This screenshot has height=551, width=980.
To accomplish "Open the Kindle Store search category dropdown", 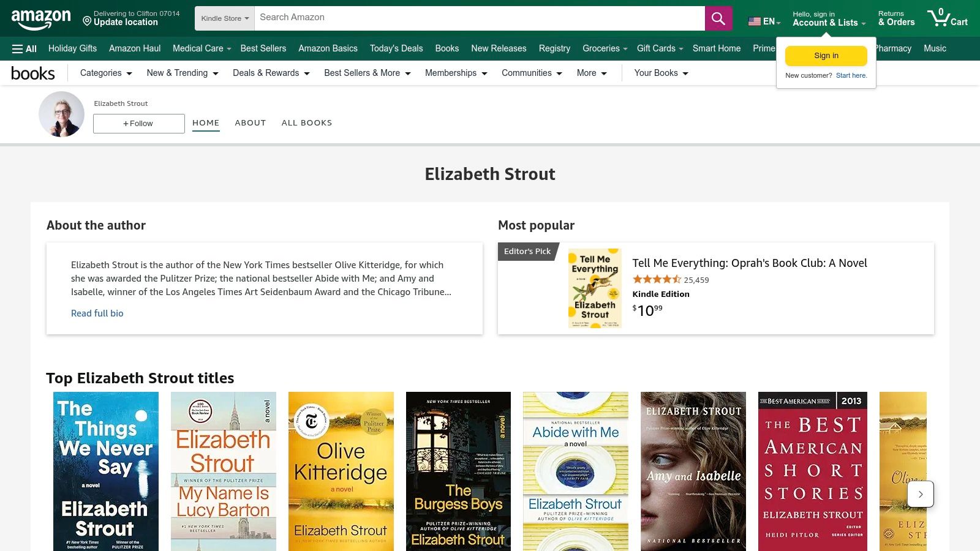I will (224, 18).
